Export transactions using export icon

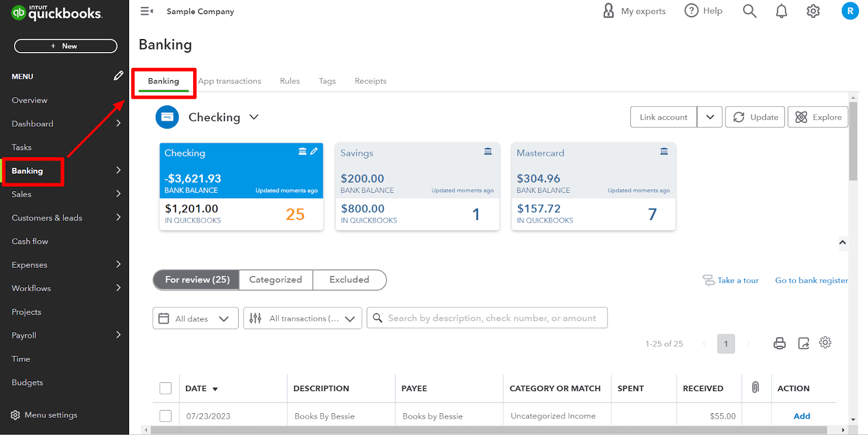(x=803, y=343)
